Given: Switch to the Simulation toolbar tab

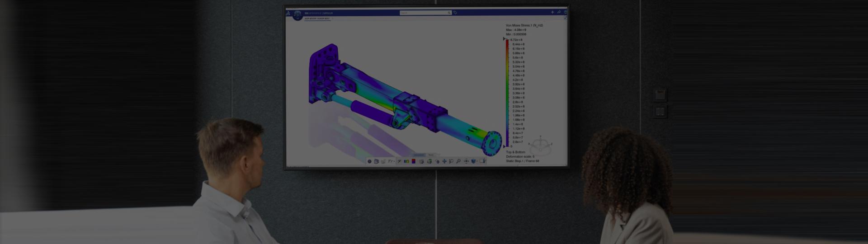Looking at the screenshot, I should coord(419,155).
